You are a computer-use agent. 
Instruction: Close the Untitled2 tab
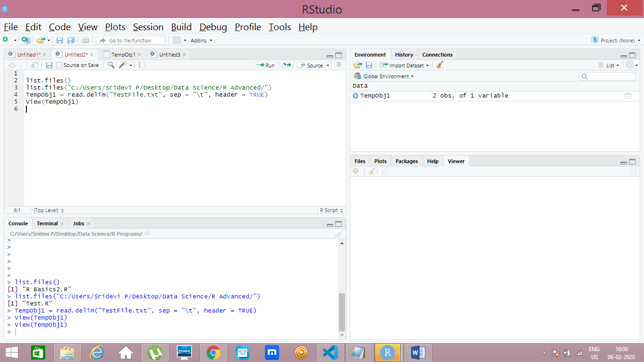pos(92,55)
